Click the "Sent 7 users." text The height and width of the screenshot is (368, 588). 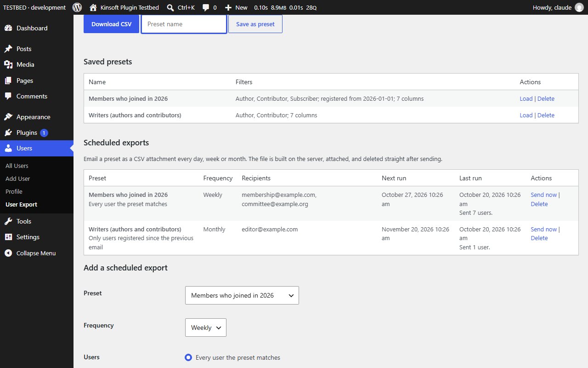point(476,213)
